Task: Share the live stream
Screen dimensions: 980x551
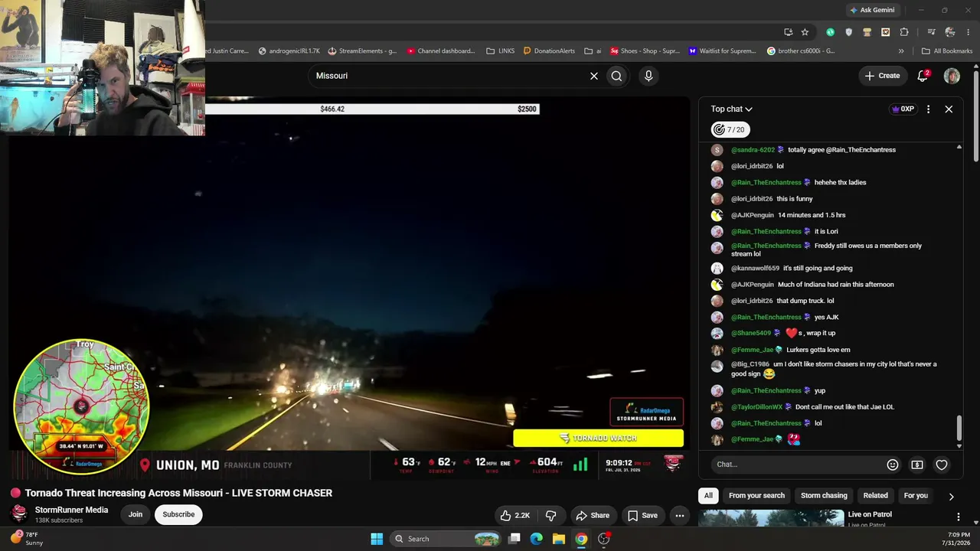Action: (x=593, y=516)
